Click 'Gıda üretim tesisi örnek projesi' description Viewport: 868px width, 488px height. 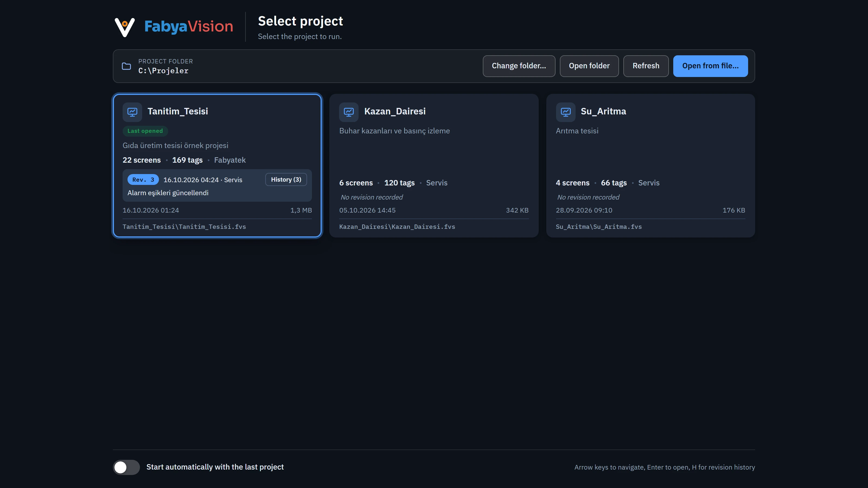coord(175,146)
